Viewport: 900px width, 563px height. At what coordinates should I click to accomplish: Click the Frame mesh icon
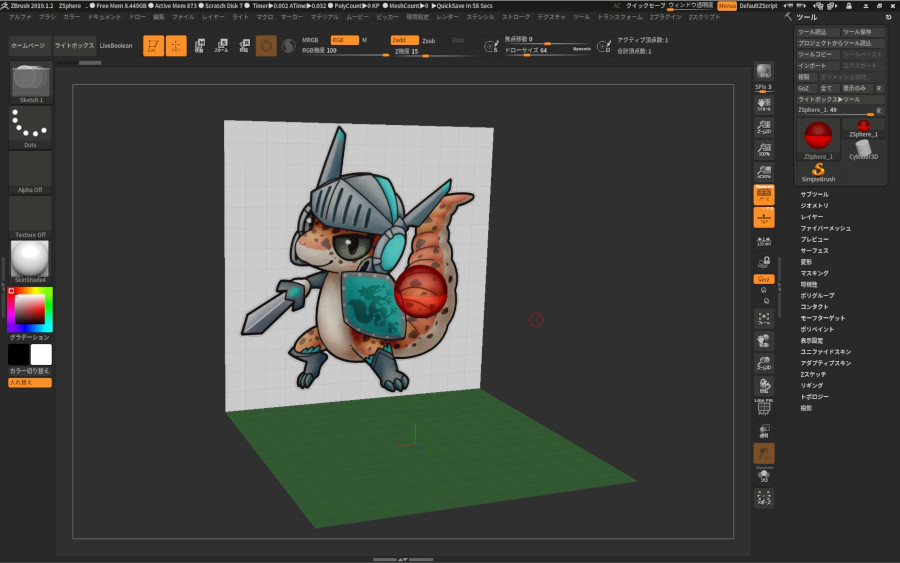coord(764,318)
